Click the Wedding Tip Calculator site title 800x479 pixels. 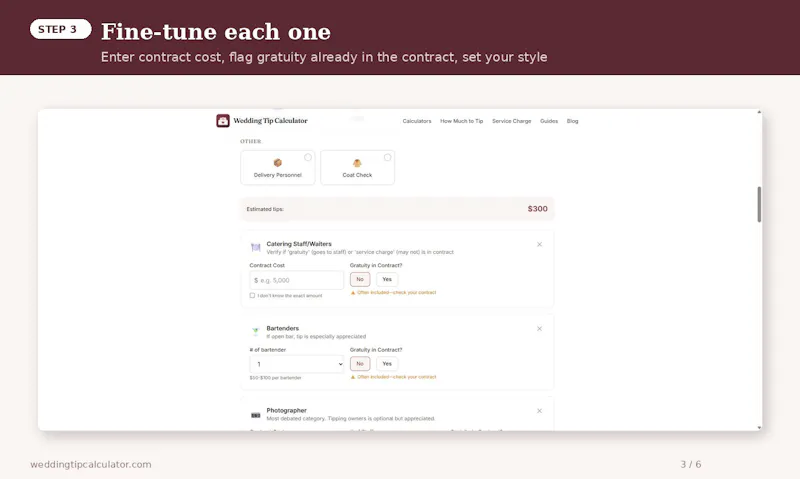[x=270, y=121]
